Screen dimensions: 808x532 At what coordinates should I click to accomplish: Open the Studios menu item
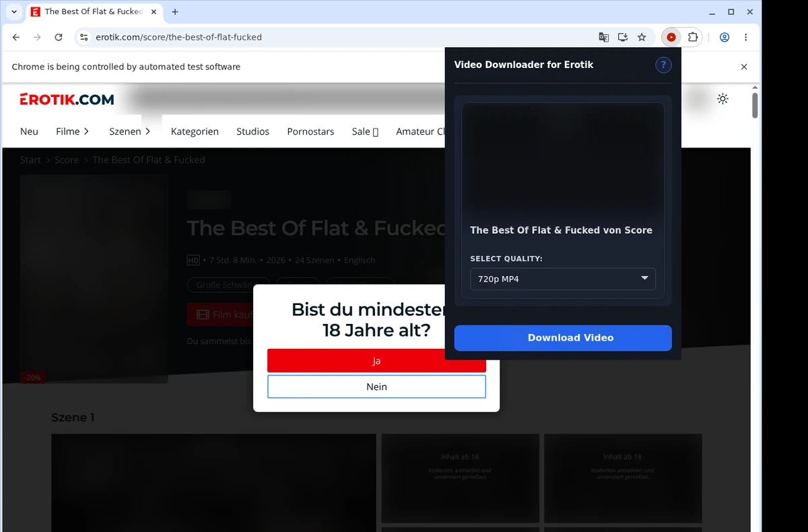(252, 131)
